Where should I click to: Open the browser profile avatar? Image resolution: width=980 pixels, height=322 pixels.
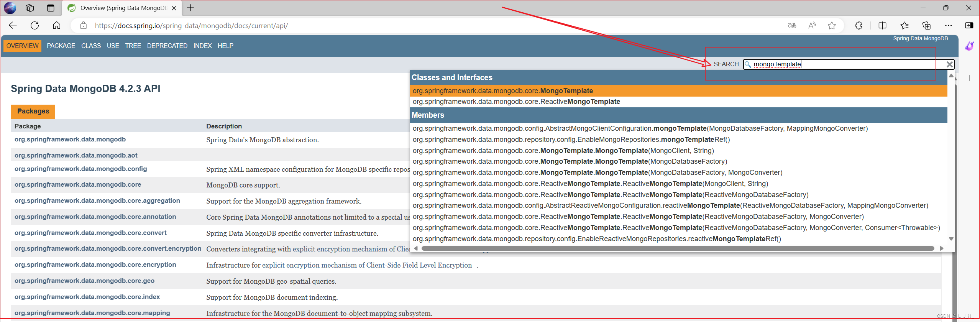pyautogui.click(x=10, y=8)
